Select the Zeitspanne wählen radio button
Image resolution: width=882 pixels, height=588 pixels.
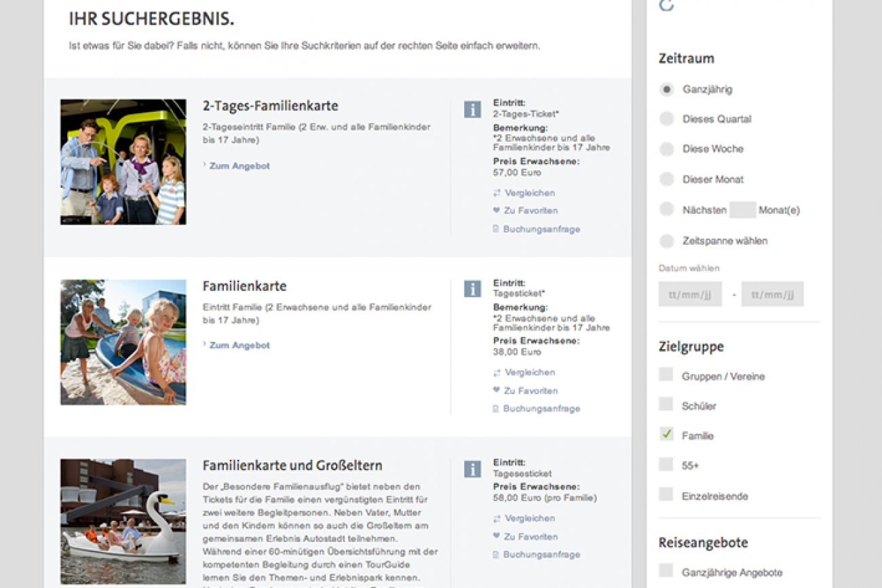667,241
